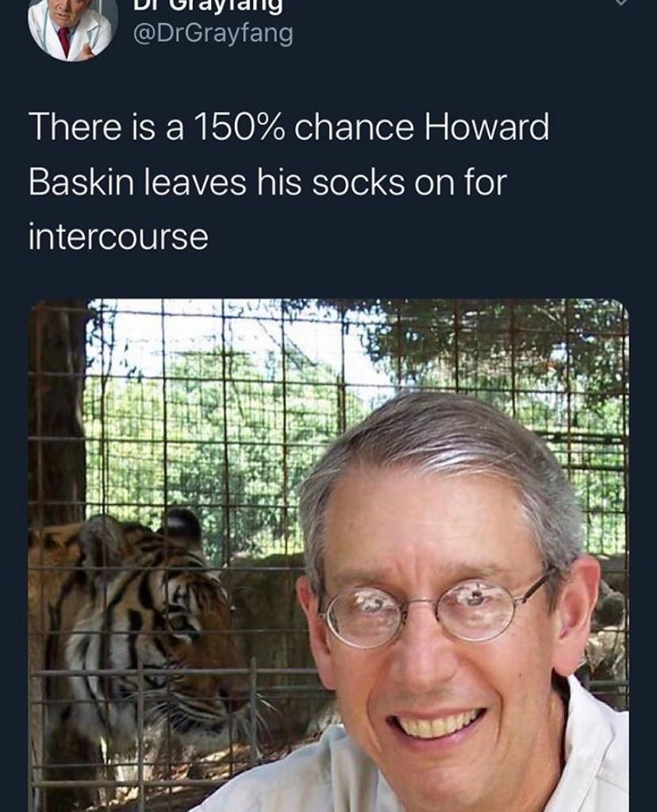Tap the @DrGrayfang handle
657x812 pixels.
(213, 35)
